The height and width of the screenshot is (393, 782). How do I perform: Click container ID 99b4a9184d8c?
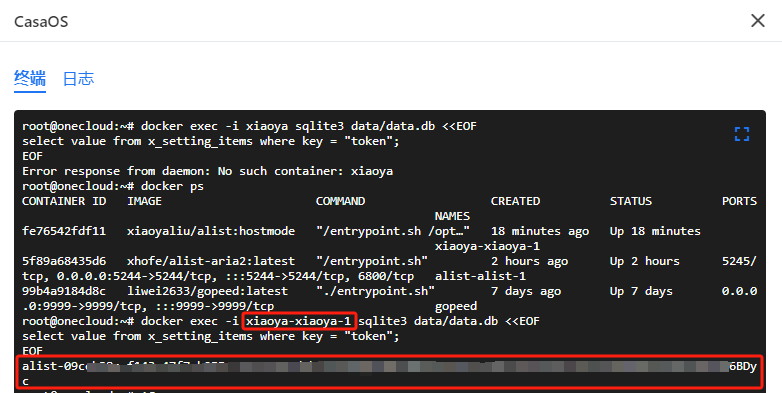coord(64,291)
